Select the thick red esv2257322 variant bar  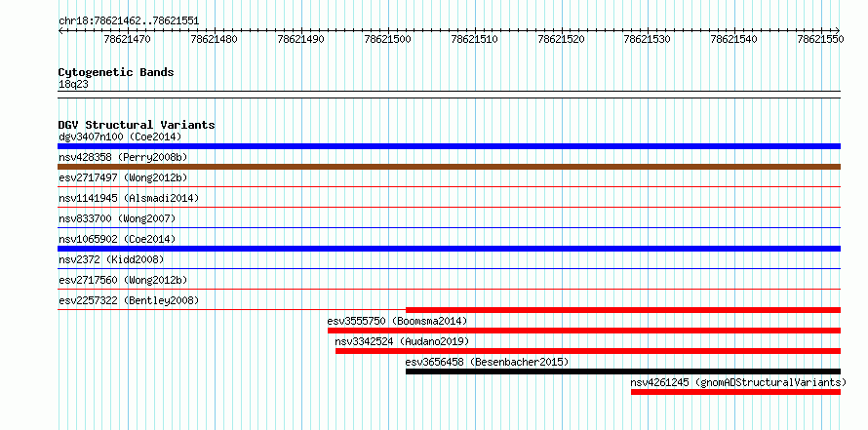coord(623,310)
